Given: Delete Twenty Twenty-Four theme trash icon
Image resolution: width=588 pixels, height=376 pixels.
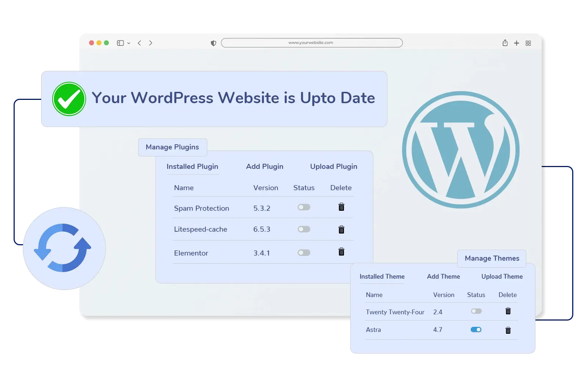Looking at the screenshot, I should coord(508,311).
